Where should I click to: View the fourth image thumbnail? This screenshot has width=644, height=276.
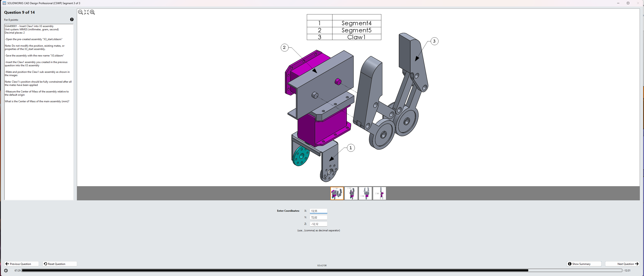pyautogui.click(x=380, y=193)
